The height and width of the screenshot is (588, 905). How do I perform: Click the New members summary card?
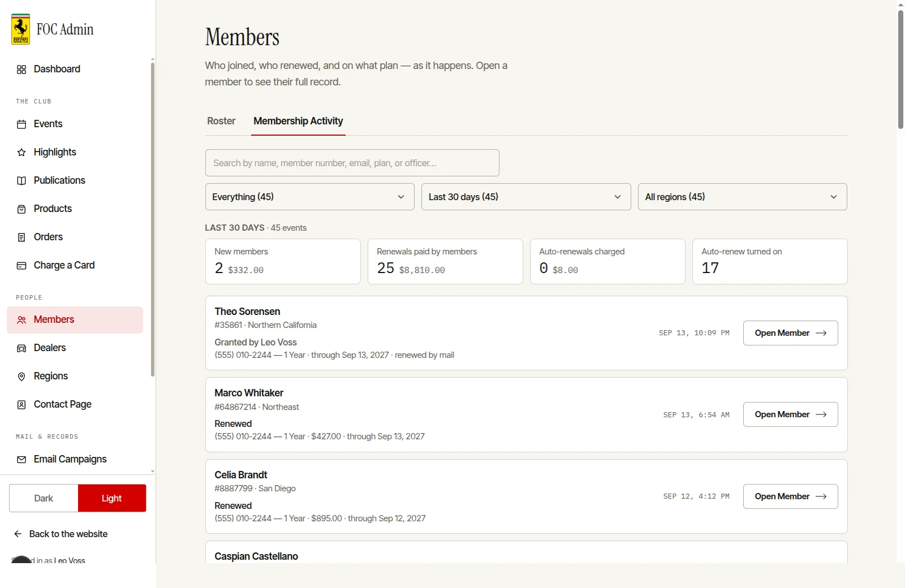(x=283, y=261)
